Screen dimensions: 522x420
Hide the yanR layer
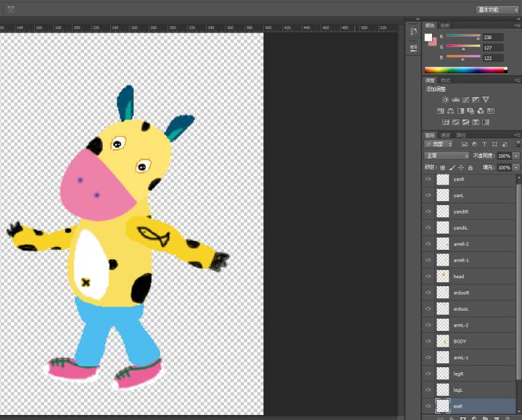pos(428,179)
